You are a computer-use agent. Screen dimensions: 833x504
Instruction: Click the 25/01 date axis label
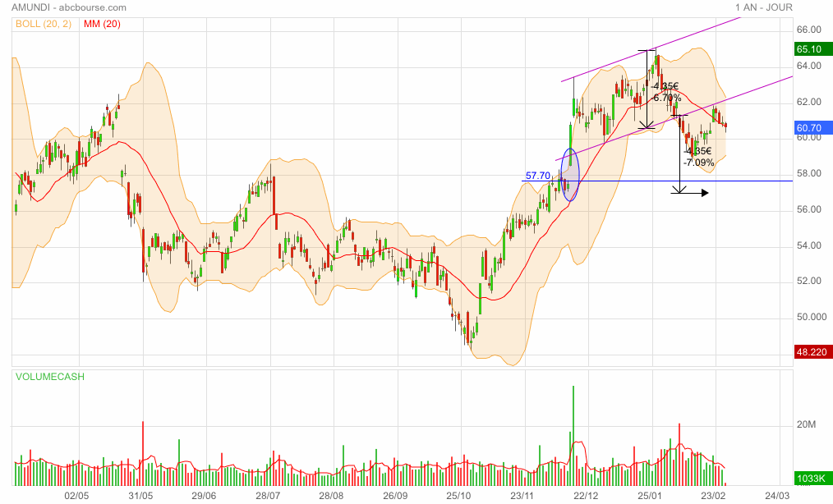[x=650, y=496]
